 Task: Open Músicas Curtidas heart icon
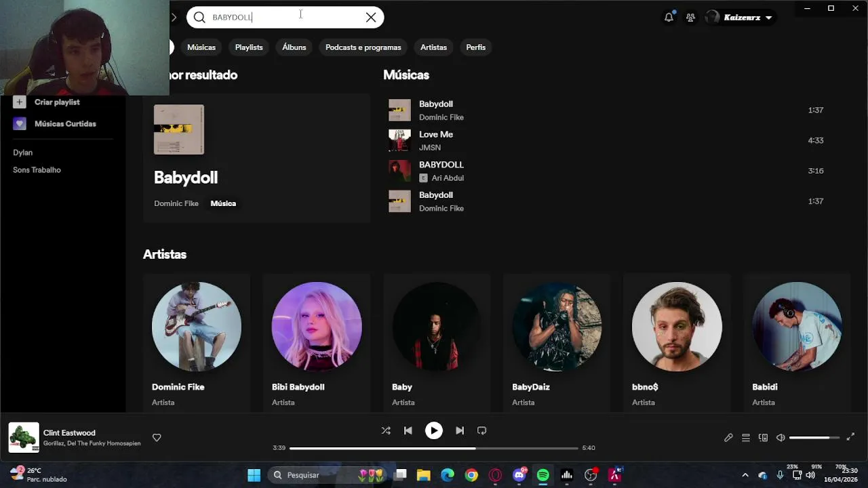[20, 124]
